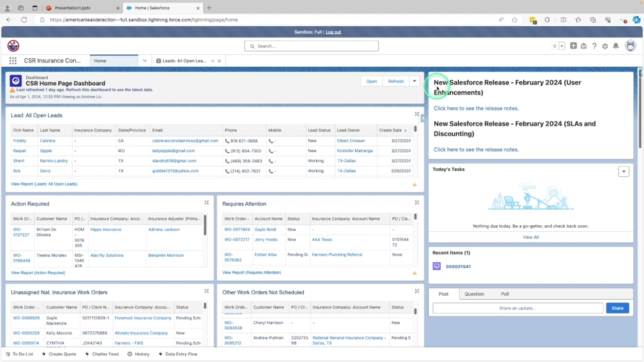Click the Open dashboard button

click(x=371, y=81)
